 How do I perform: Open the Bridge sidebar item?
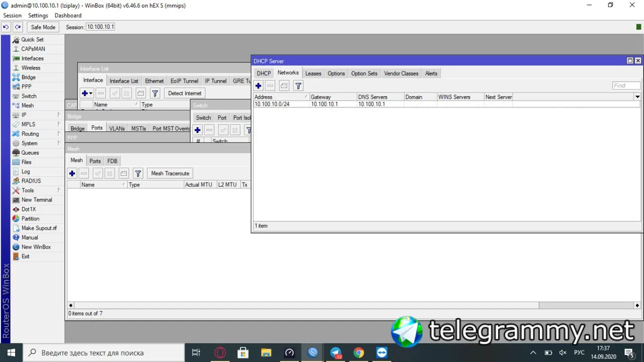coord(28,77)
